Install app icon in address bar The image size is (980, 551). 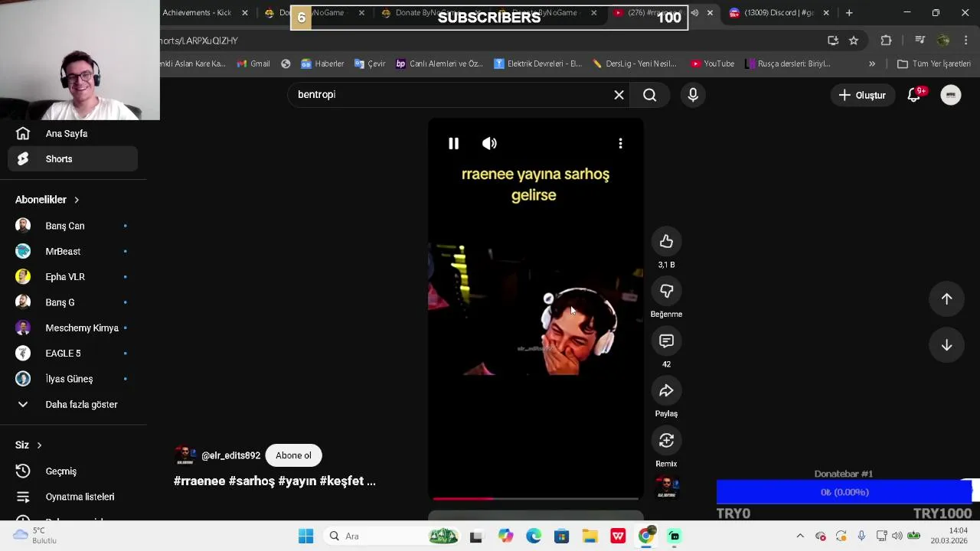point(833,41)
